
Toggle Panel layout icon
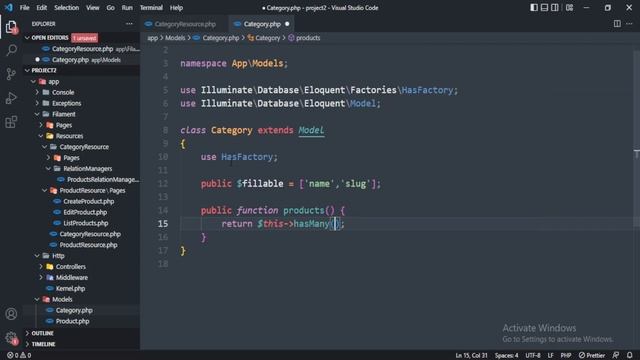click(x=544, y=8)
